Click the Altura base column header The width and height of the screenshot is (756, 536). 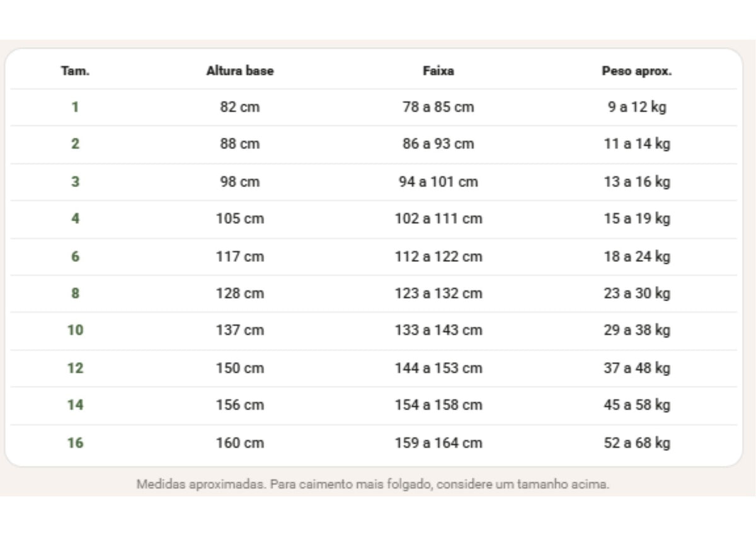[x=240, y=71]
